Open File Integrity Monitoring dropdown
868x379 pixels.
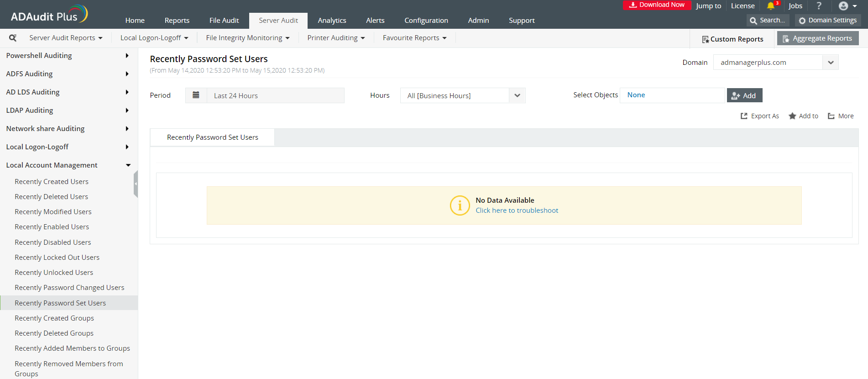248,38
